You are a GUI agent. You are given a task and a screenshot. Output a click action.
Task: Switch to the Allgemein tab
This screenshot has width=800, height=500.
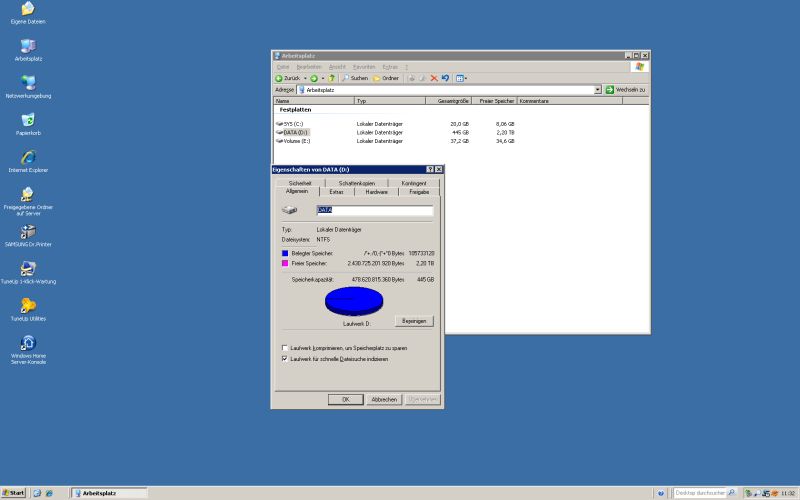(x=297, y=191)
